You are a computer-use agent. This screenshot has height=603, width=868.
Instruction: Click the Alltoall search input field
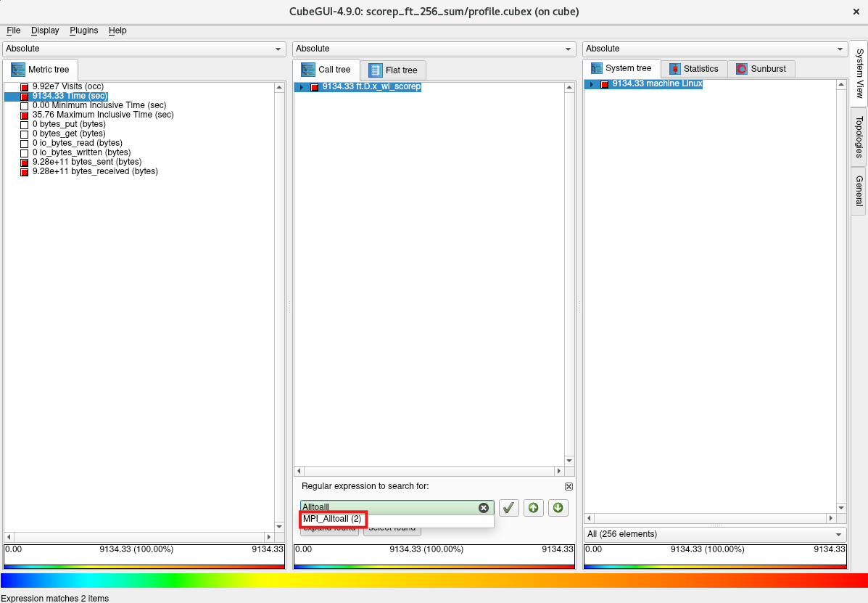point(388,508)
